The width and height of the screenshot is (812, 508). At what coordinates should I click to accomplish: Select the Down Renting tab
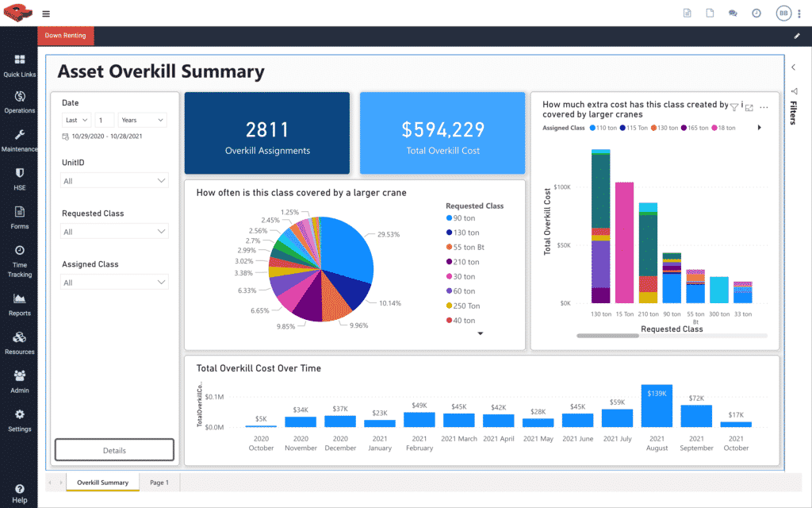coord(66,36)
